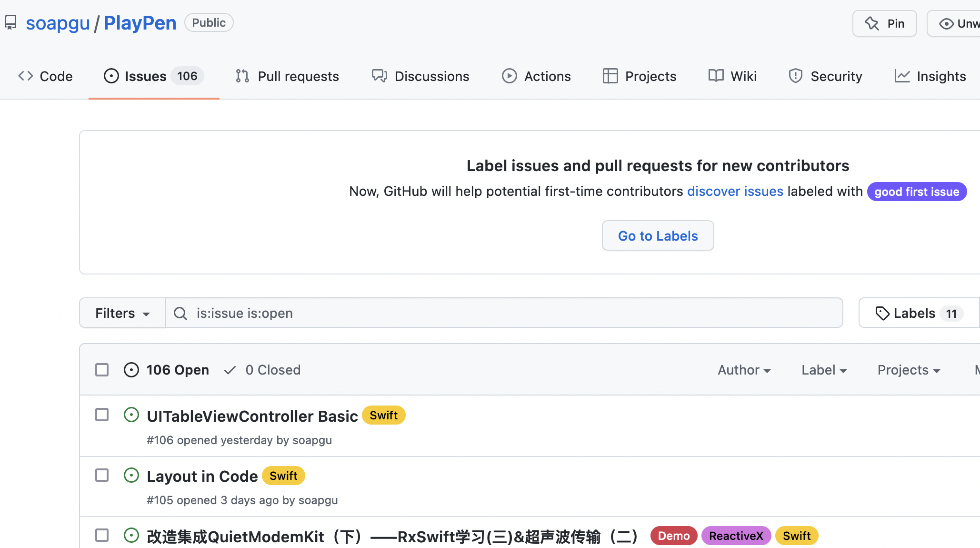
Task: Click Swift label on UITableViewController Basic
Action: [384, 415]
